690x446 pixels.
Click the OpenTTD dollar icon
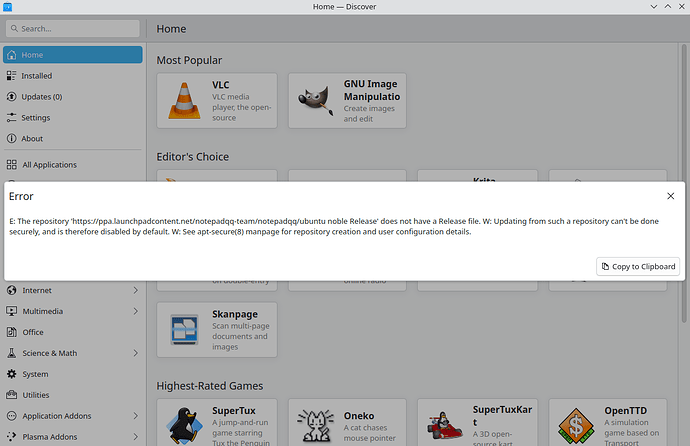pos(576,426)
